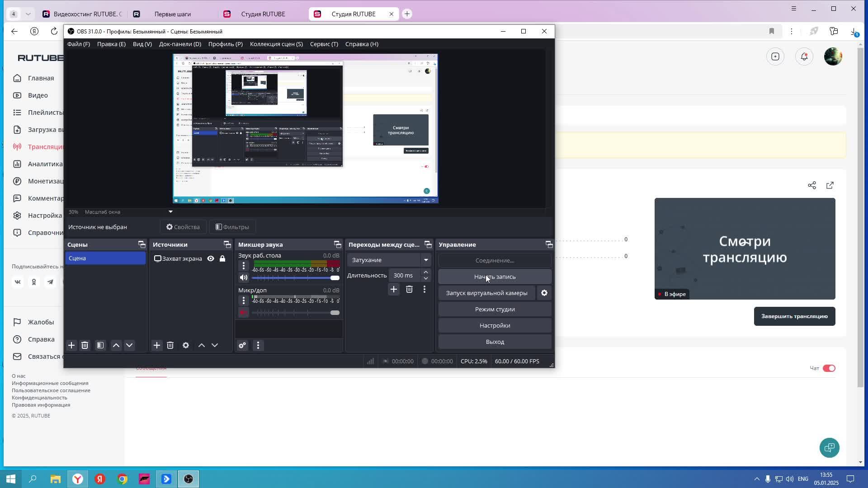Viewport: 868px width, 488px height.
Task: Hide Захват экрана source with eye icon
Action: (211, 258)
